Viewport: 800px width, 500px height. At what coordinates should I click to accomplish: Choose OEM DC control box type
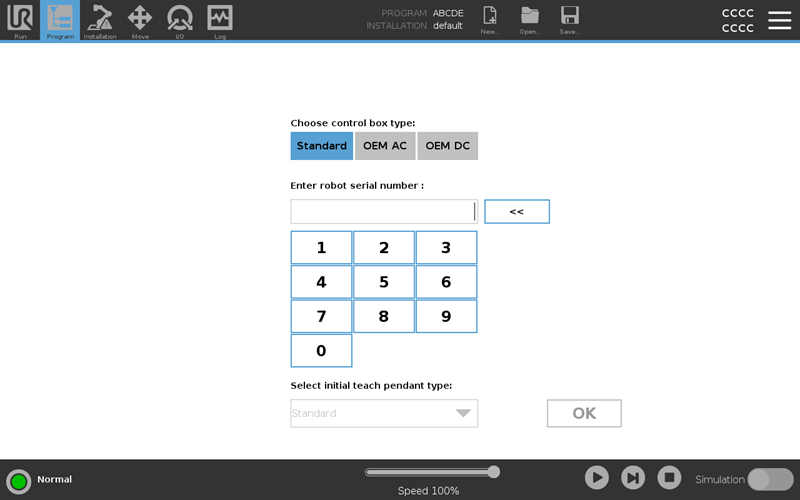[x=447, y=146]
